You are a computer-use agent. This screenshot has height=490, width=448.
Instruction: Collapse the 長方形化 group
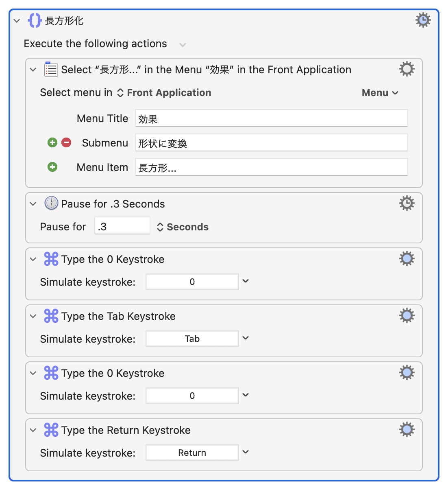tap(17, 20)
